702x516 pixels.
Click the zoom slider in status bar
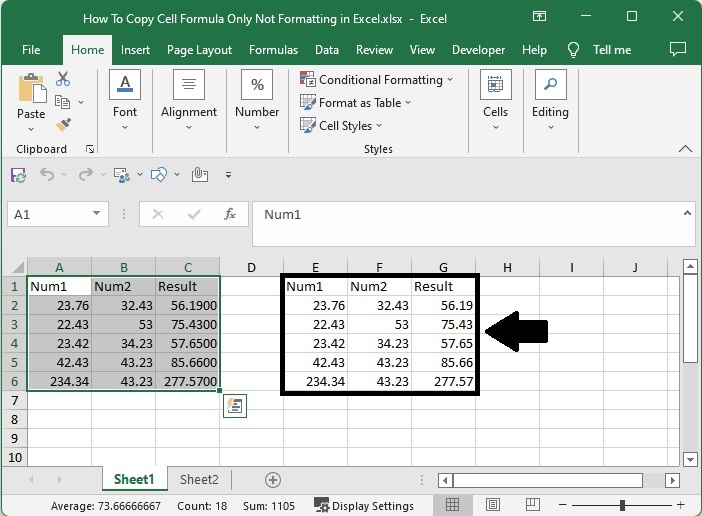[622, 506]
